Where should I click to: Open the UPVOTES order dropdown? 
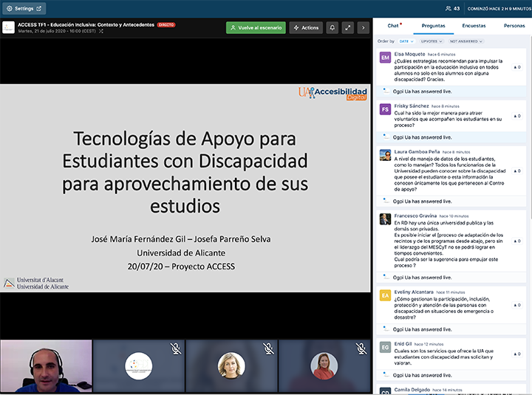pyautogui.click(x=432, y=41)
